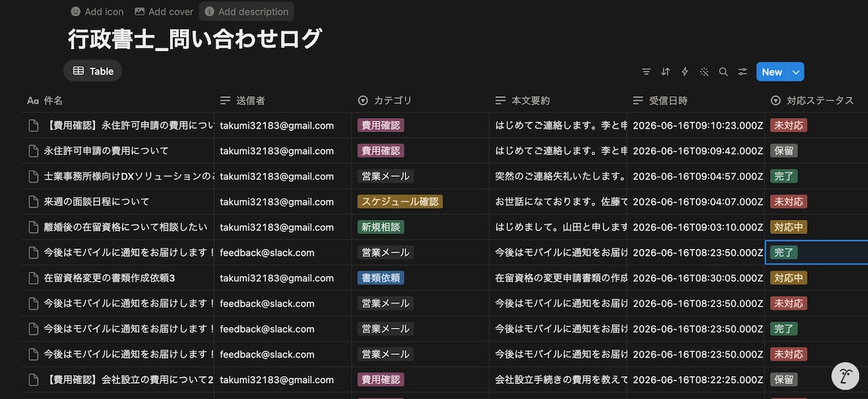Open the カテゴリ column header menu
This screenshot has height=399, width=868.
(420, 100)
